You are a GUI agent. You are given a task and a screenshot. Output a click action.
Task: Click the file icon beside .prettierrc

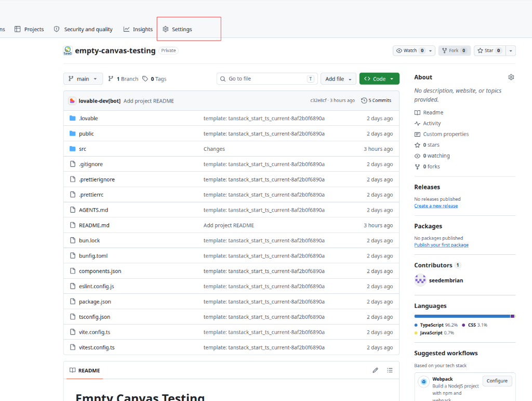point(72,195)
